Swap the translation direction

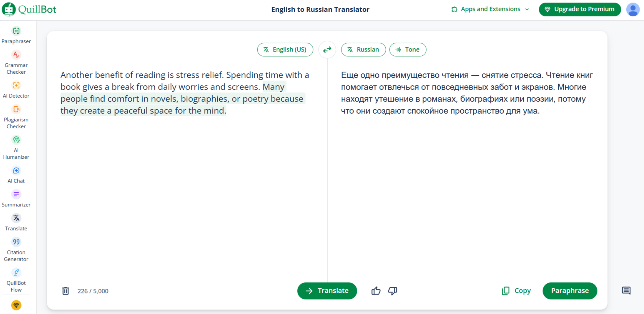point(327,49)
